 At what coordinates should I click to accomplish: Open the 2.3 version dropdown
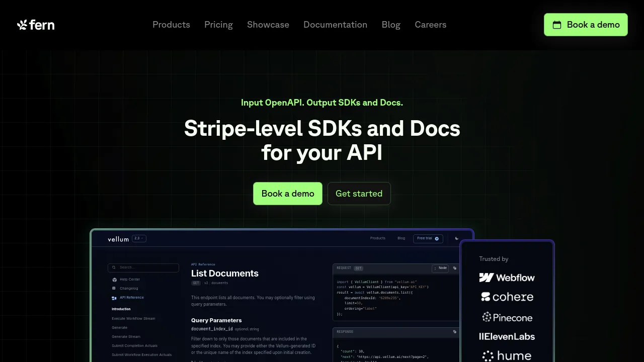(139, 238)
